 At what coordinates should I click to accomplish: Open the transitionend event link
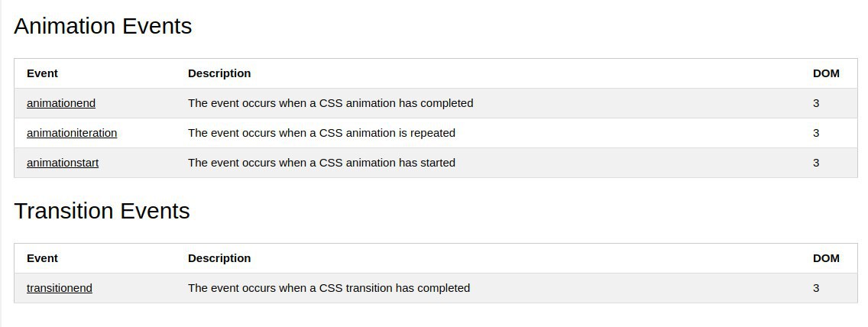tap(60, 288)
